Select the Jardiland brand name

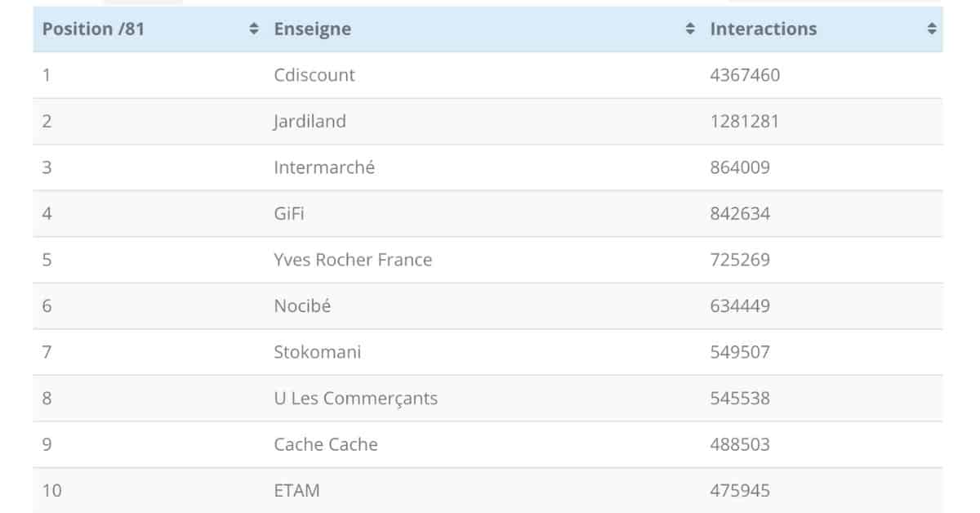(x=310, y=122)
